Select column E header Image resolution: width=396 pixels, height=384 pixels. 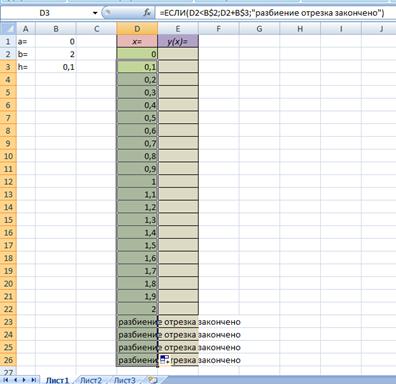[178, 29]
